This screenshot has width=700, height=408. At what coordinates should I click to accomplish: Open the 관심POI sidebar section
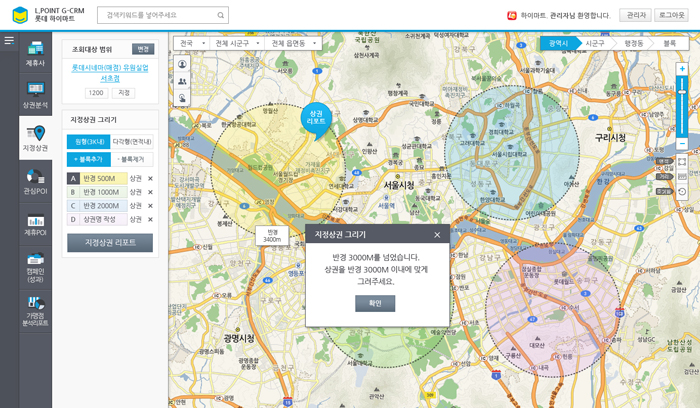[x=35, y=181]
